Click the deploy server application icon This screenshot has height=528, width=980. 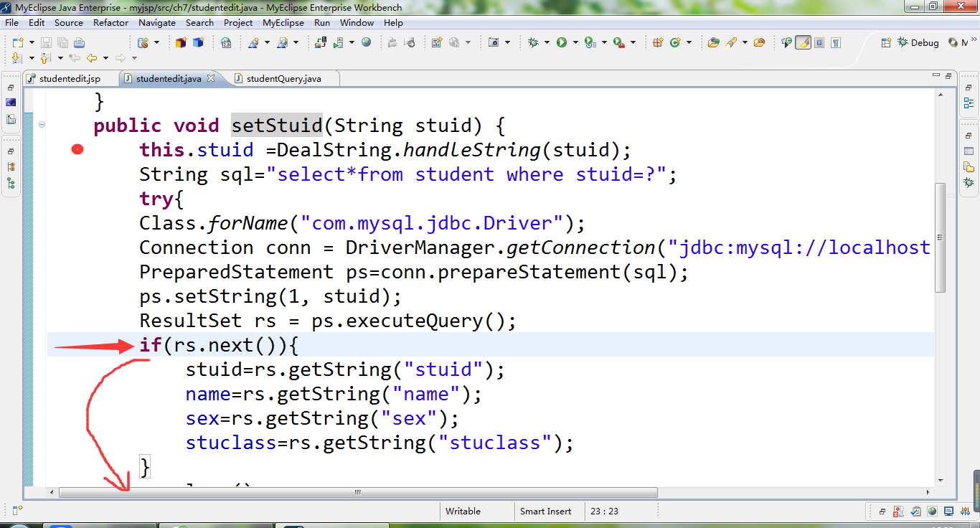click(320, 42)
